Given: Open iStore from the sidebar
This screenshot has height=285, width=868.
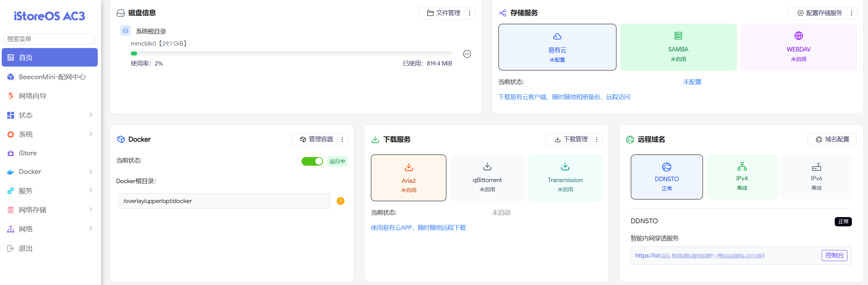Looking at the screenshot, I should coord(28,153).
